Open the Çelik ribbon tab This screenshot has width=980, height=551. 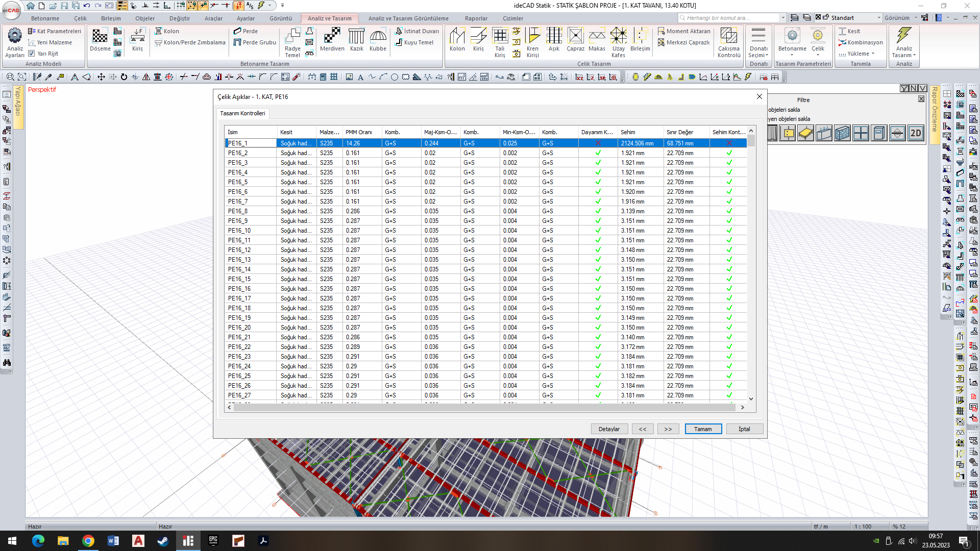pos(80,18)
